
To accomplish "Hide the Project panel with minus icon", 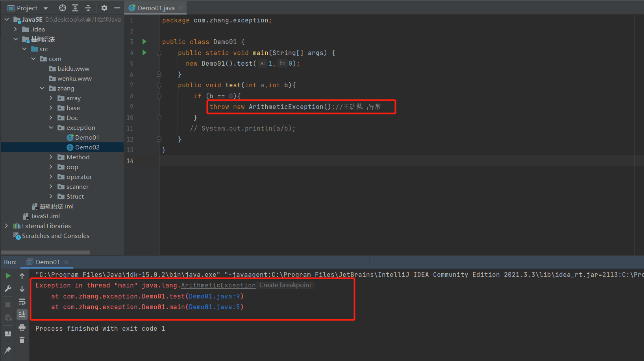I will 117,8.
